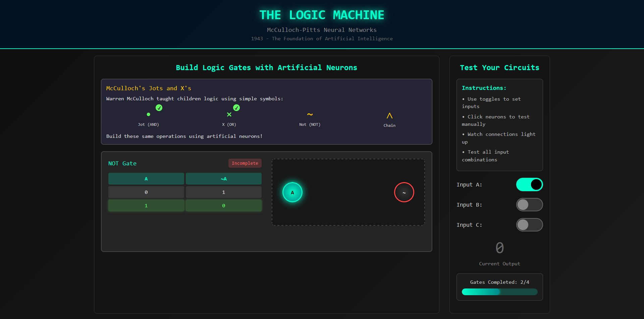Click the green checkmark badge on Jot (AND)
Image resolution: width=644 pixels, height=319 pixels.
coord(159,108)
